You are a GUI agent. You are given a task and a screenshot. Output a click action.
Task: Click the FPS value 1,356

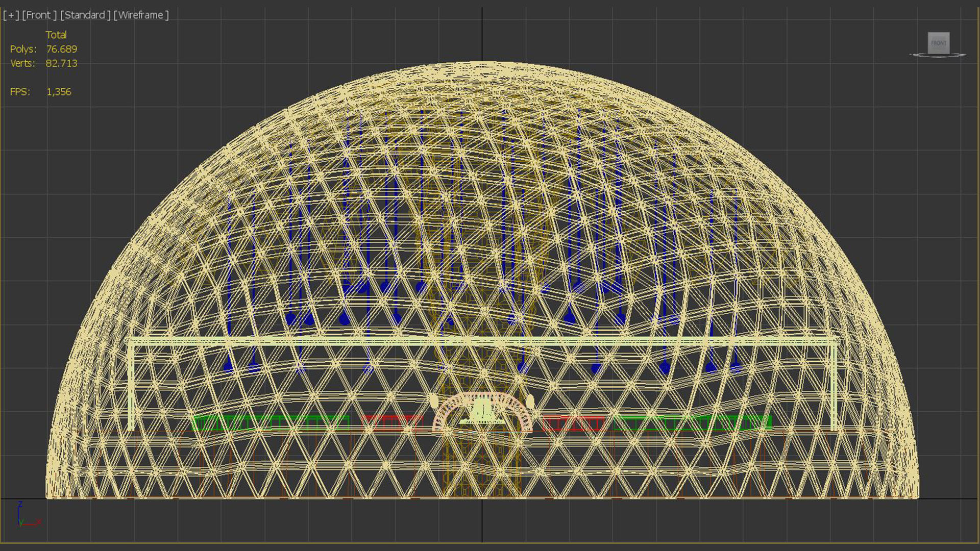(59, 92)
